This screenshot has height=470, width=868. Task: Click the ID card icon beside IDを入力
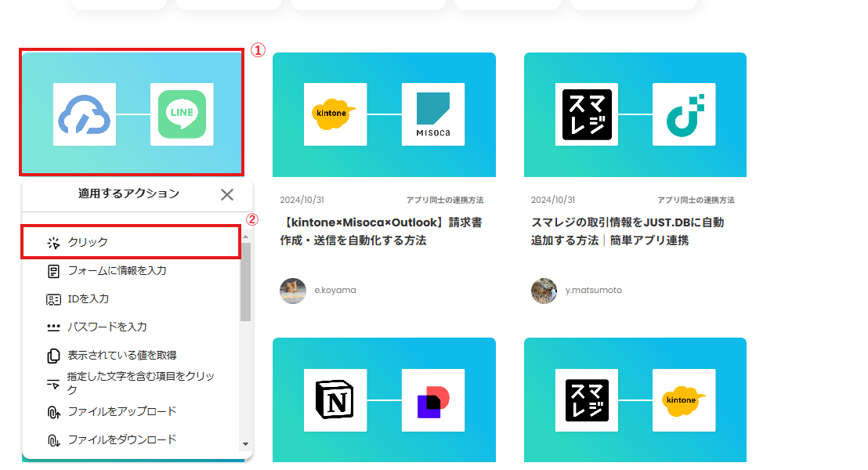tap(53, 299)
